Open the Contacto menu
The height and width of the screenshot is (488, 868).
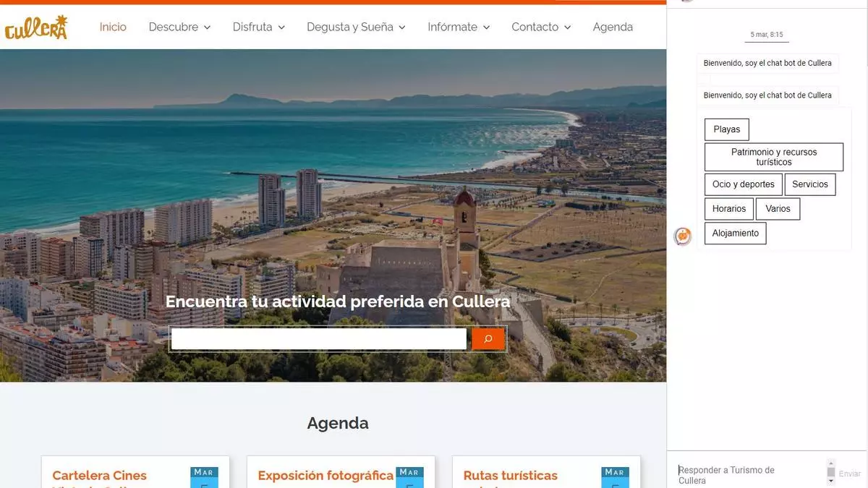pyautogui.click(x=541, y=27)
